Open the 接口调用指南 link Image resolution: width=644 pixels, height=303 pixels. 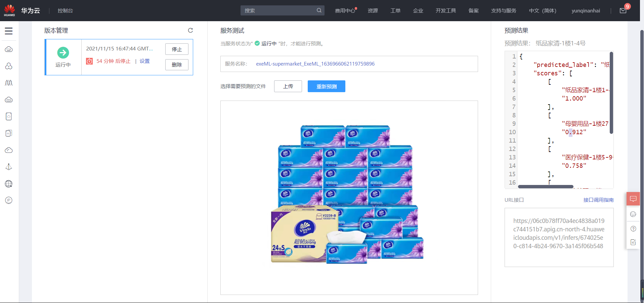tap(598, 200)
